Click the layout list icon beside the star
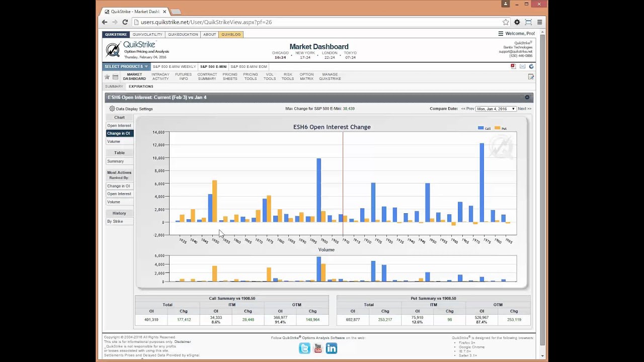Viewport: 644px width, 362px height. [115, 77]
